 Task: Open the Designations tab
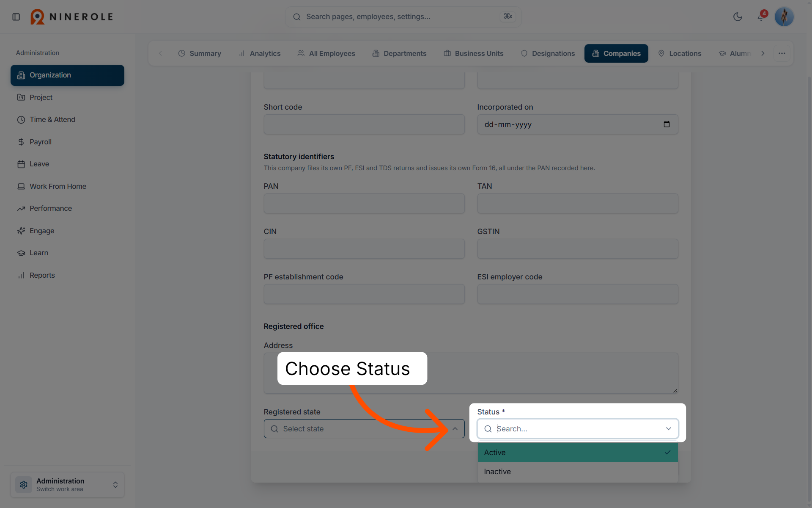pyautogui.click(x=548, y=53)
